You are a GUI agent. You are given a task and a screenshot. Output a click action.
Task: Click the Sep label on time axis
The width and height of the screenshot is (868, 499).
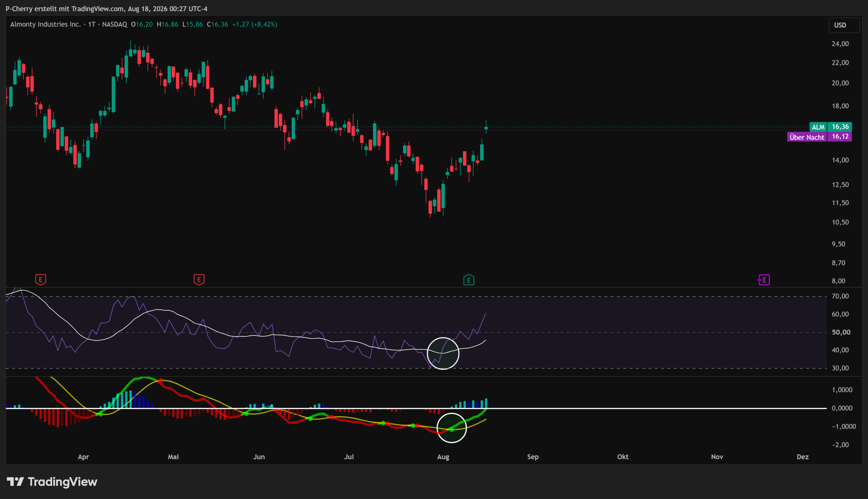[533, 457]
